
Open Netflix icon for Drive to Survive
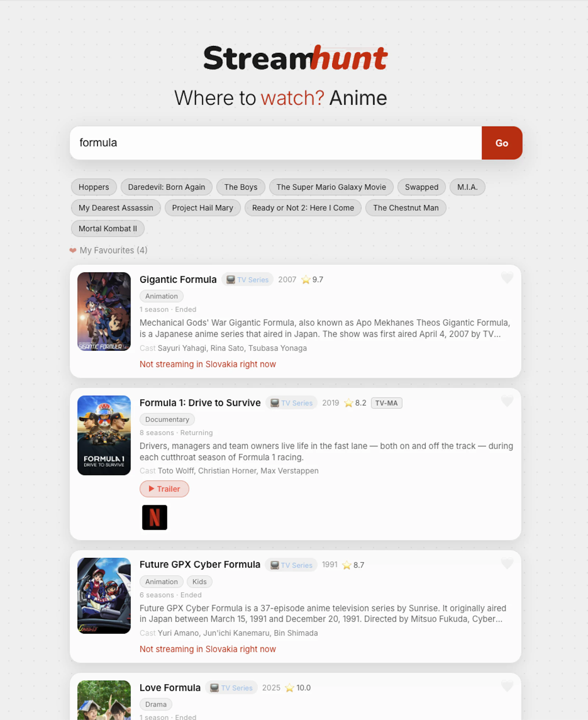click(155, 517)
